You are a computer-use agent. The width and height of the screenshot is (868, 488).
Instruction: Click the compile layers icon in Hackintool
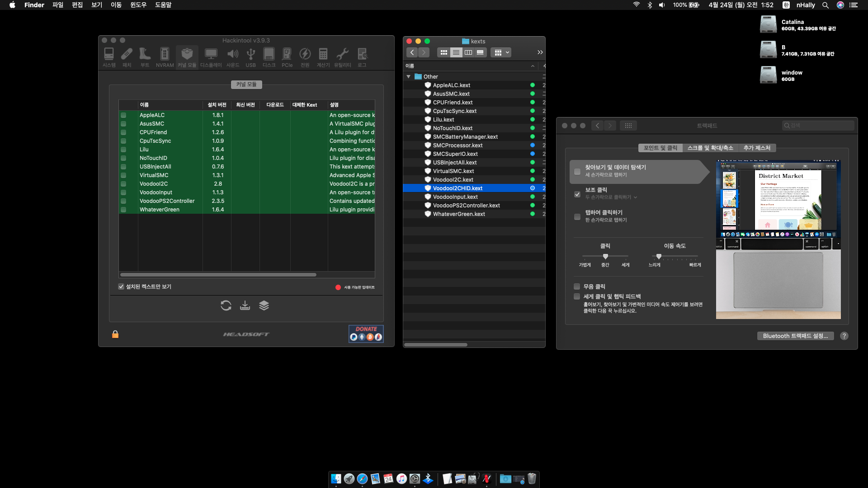(264, 305)
